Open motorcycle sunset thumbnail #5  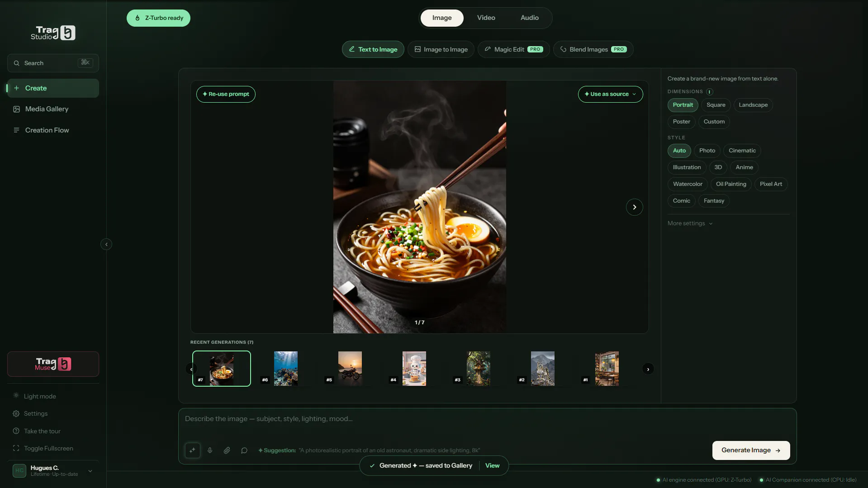(x=350, y=369)
